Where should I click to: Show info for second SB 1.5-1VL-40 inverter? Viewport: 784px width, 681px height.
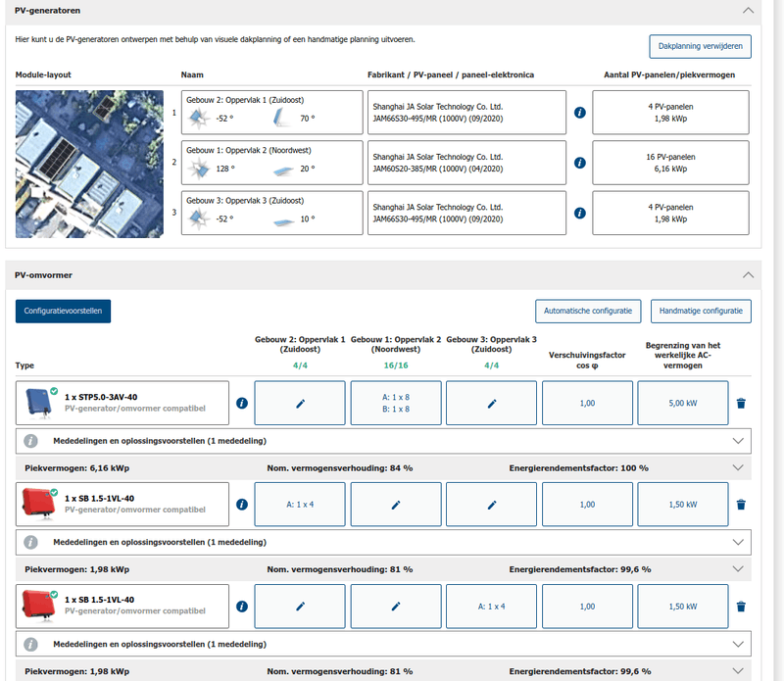242,607
